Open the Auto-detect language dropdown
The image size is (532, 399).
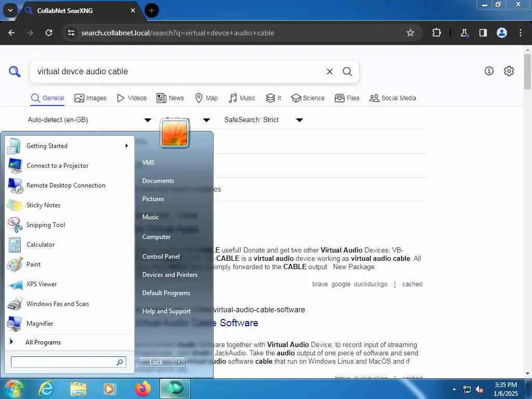(89, 120)
